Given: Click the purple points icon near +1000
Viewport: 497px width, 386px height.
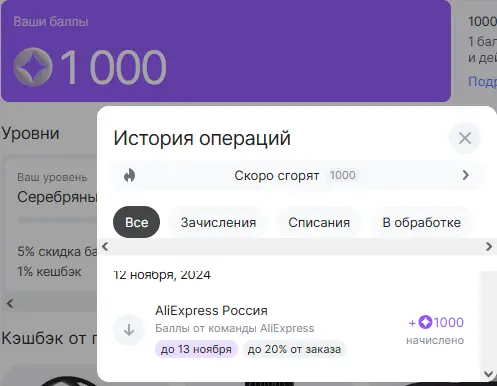Looking at the screenshot, I should pyautogui.click(x=425, y=322).
